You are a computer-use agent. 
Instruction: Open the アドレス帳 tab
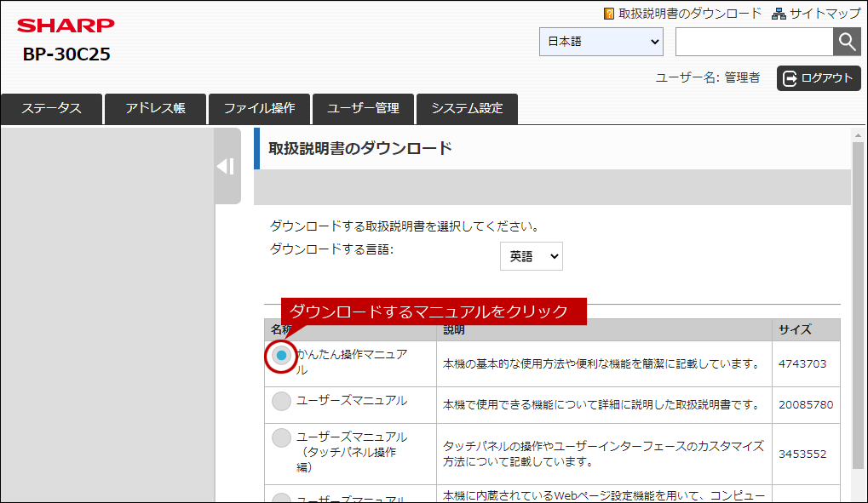(156, 108)
